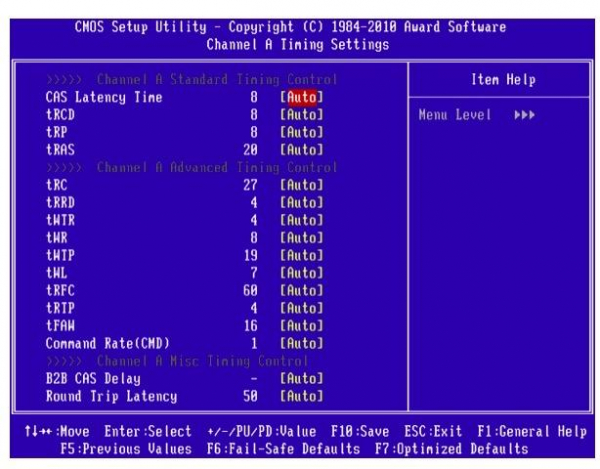Click the Channel A Misc Timing Control header
The width and height of the screenshot is (600, 469).
click(177, 361)
